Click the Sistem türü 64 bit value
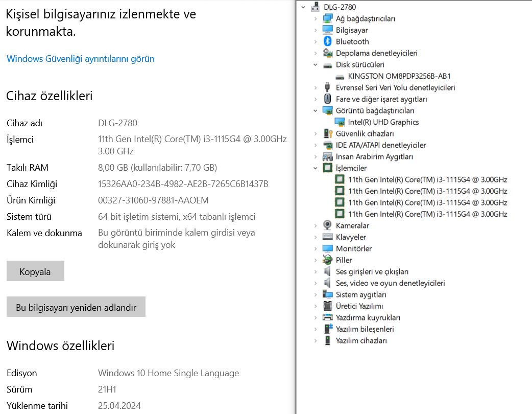This screenshot has width=532, height=414. point(177,216)
